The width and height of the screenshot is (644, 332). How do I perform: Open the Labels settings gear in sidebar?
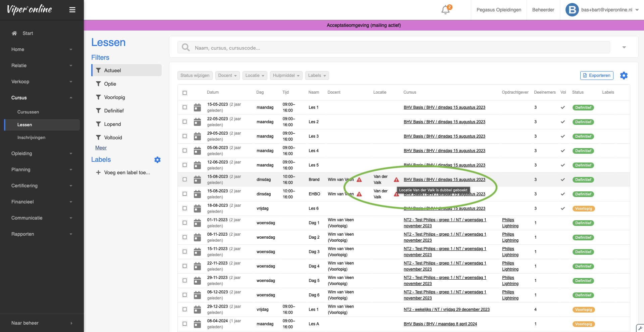coord(157,160)
